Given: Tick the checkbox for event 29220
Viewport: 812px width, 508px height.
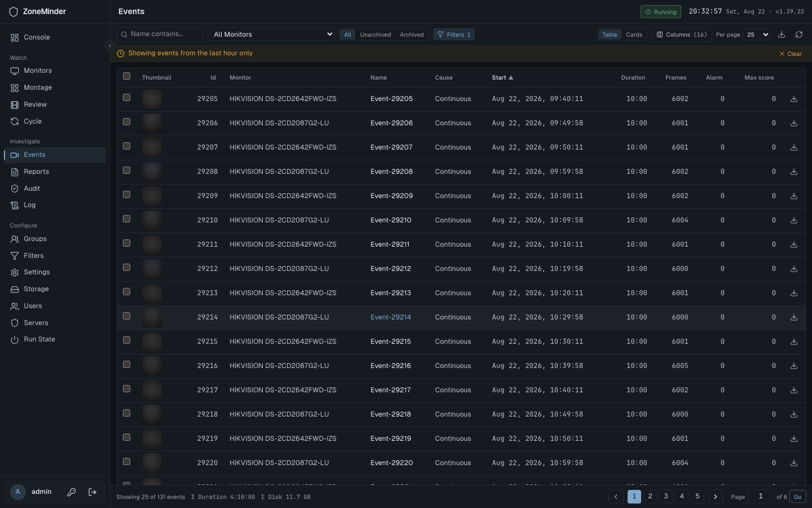Looking at the screenshot, I should pyautogui.click(x=126, y=462).
